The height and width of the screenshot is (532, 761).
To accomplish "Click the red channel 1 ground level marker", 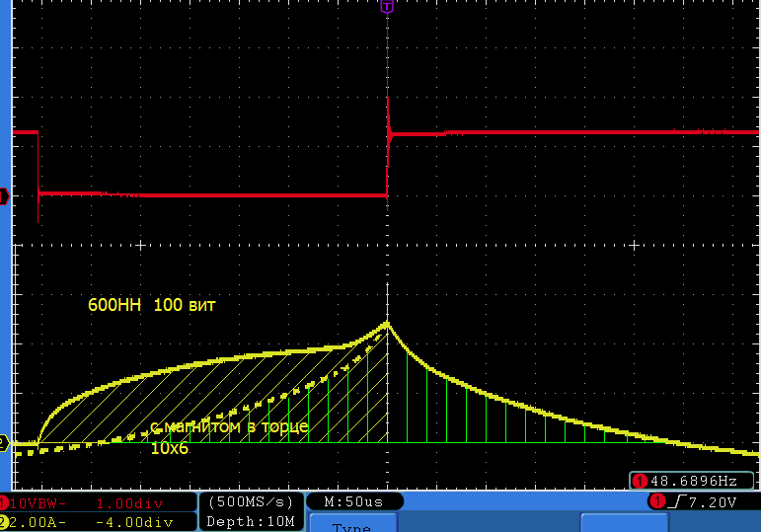I will [x=5, y=194].
